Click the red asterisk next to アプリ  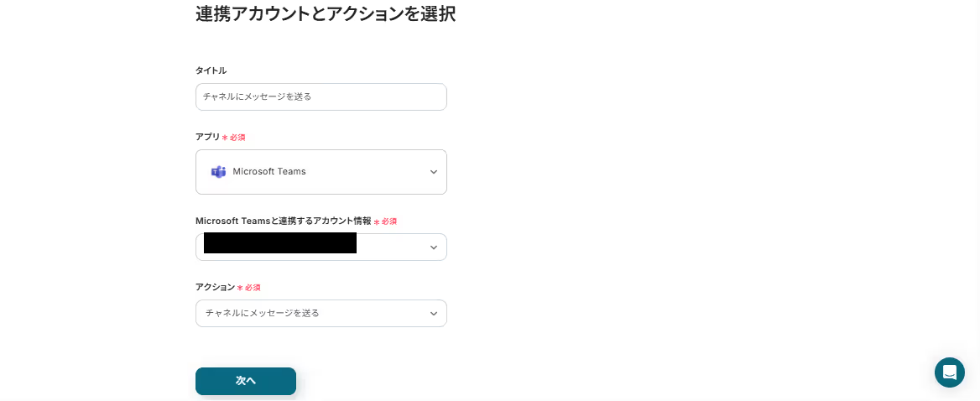click(225, 138)
